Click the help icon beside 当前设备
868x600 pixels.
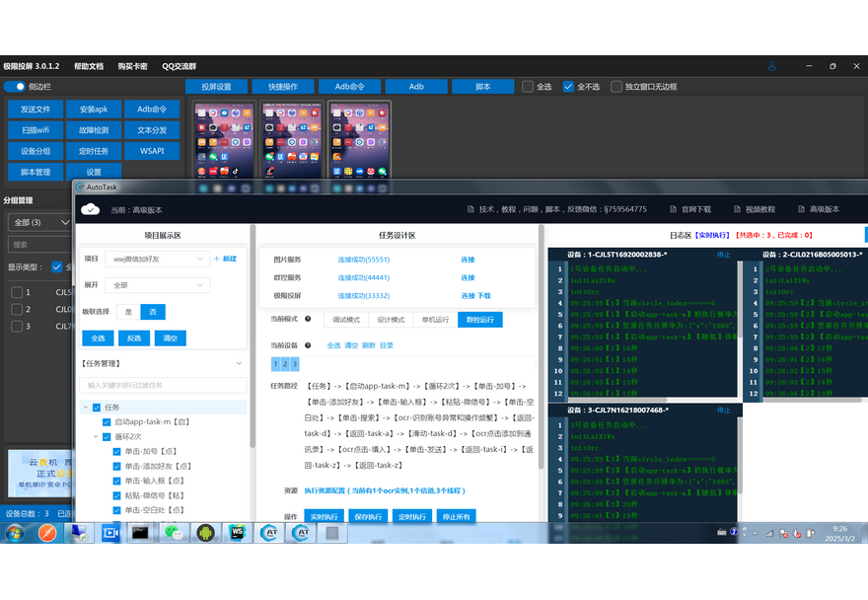308,345
